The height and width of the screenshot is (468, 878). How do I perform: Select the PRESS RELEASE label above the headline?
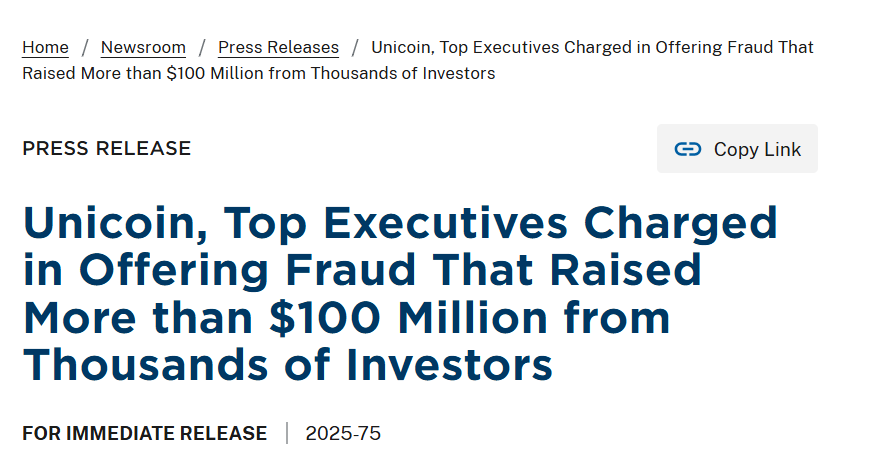[x=106, y=149]
